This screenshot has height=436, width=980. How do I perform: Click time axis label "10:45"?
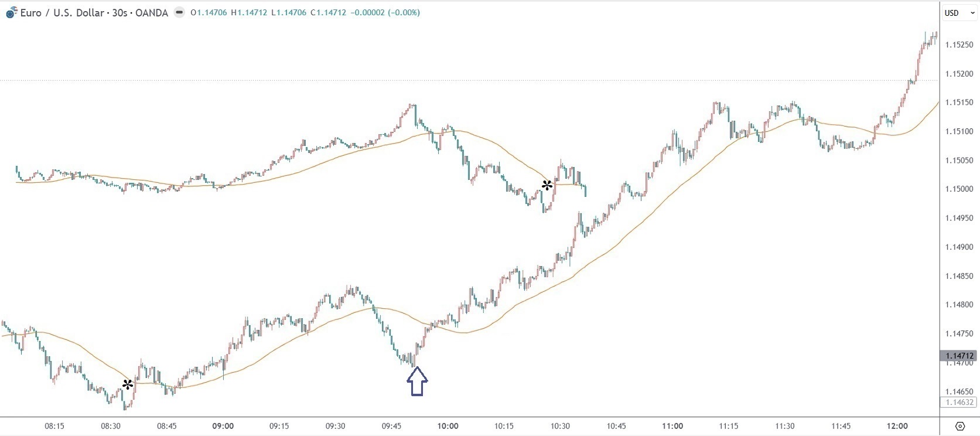point(617,426)
